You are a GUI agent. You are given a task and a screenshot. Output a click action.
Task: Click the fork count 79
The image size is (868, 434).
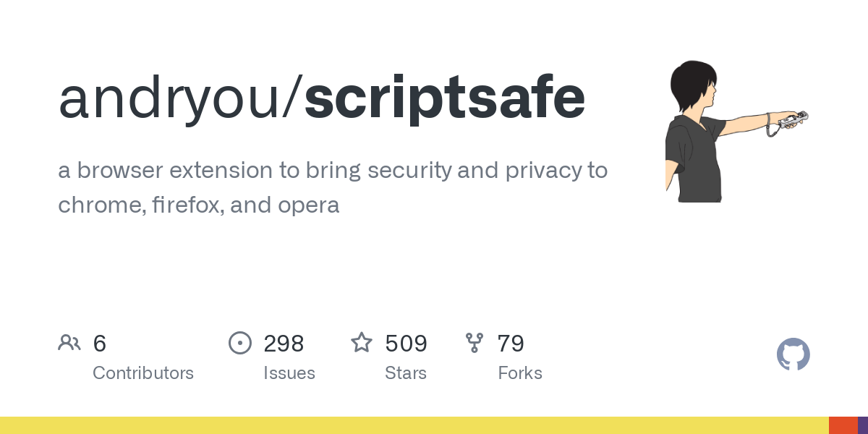click(x=511, y=344)
